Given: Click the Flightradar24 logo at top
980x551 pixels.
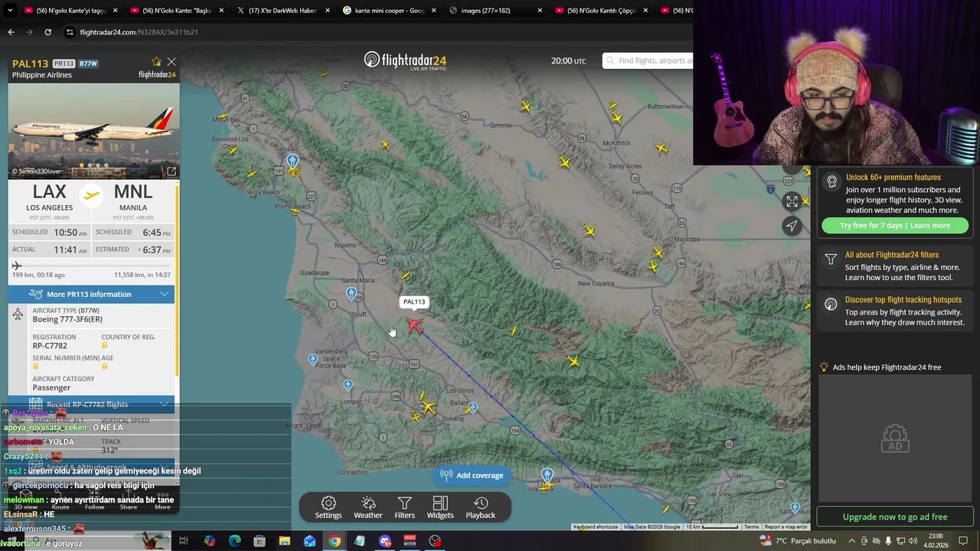Looking at the screenshot, I should pyautogui.click(x=405, y=60).
